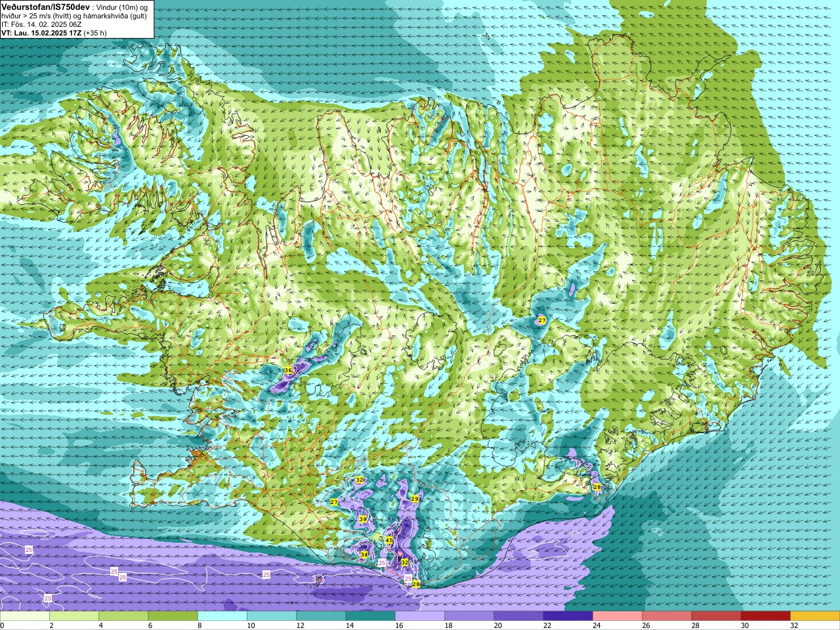Select the 24–26 m/s light pink legend swatch
This screenshot has width=840, height=630.
pyautogui.click(x=618, y=616)
